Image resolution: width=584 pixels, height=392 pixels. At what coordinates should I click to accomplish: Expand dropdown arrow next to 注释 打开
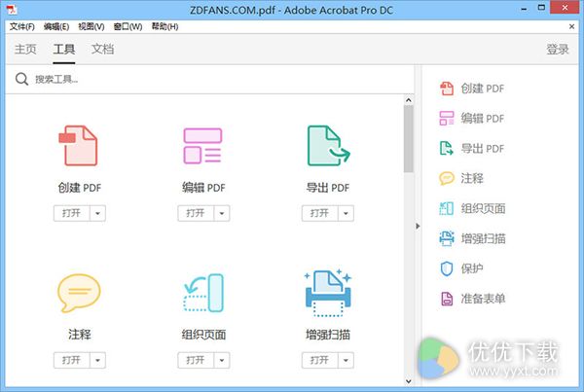97,360
